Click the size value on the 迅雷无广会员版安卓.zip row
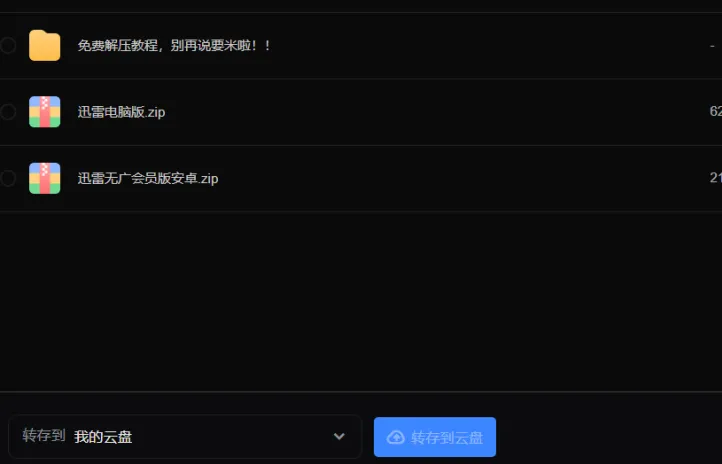This screenshot has width=722, height=464. click(x=716, y=177)
